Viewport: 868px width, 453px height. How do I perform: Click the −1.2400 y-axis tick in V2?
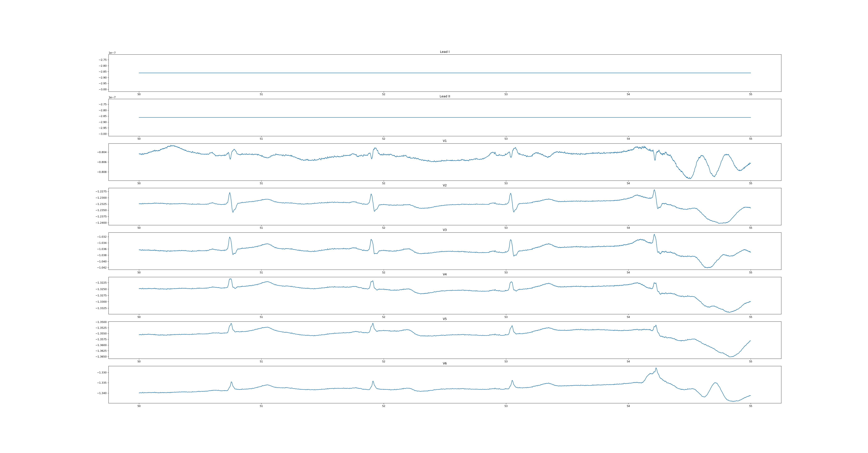pyautogui.click(x=101, y=223)
